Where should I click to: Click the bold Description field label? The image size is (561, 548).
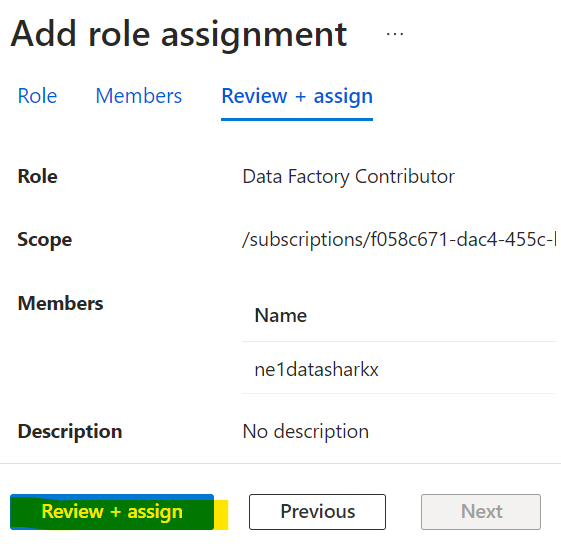70,431
